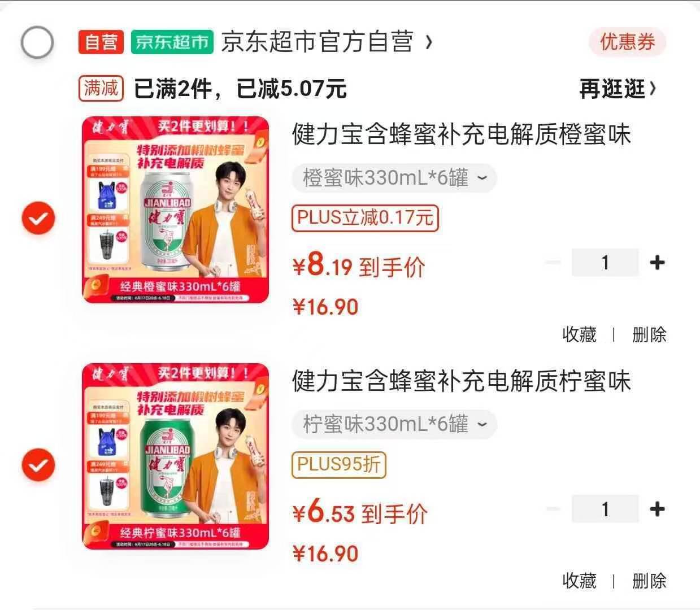The width and height of the screenshot is (700, 610).
Task: Click PLUS立减0.17元 tag
Action: pos(365,218)
